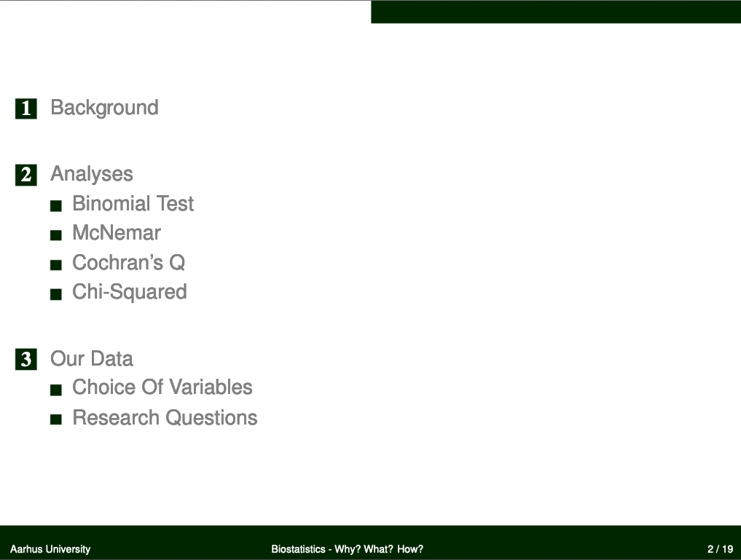Open the Our Data section
The height and width of the screenshot is (560, 741).
pyautogui.click(x=92, y=358)
